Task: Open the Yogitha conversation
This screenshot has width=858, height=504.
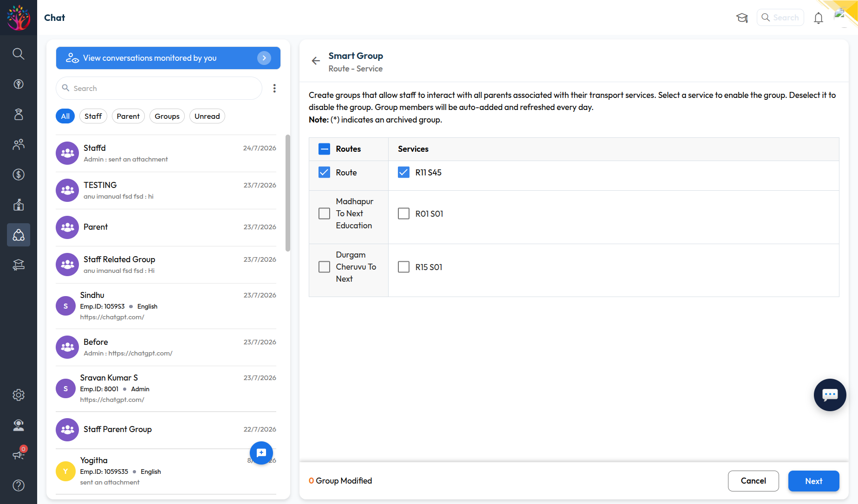Action: pos(166,471)
